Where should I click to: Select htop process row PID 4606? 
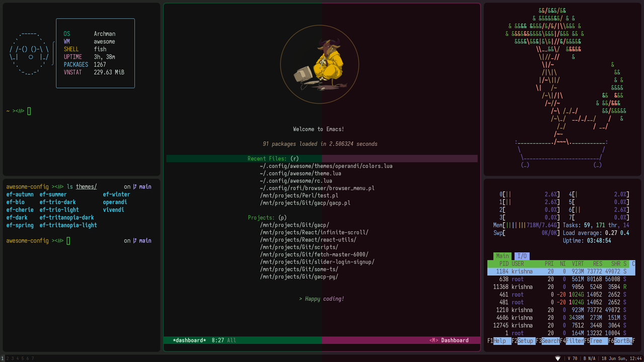click(561, 318)
